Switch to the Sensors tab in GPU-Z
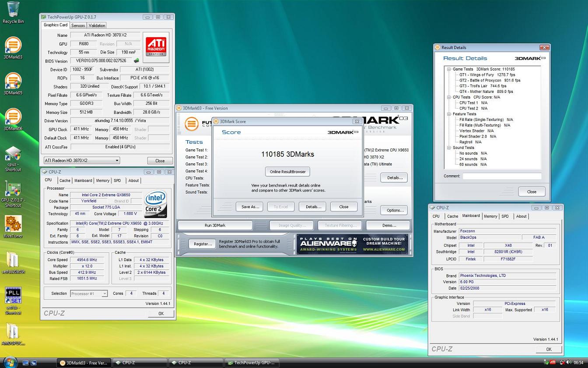588x368 pixels. 78,25
